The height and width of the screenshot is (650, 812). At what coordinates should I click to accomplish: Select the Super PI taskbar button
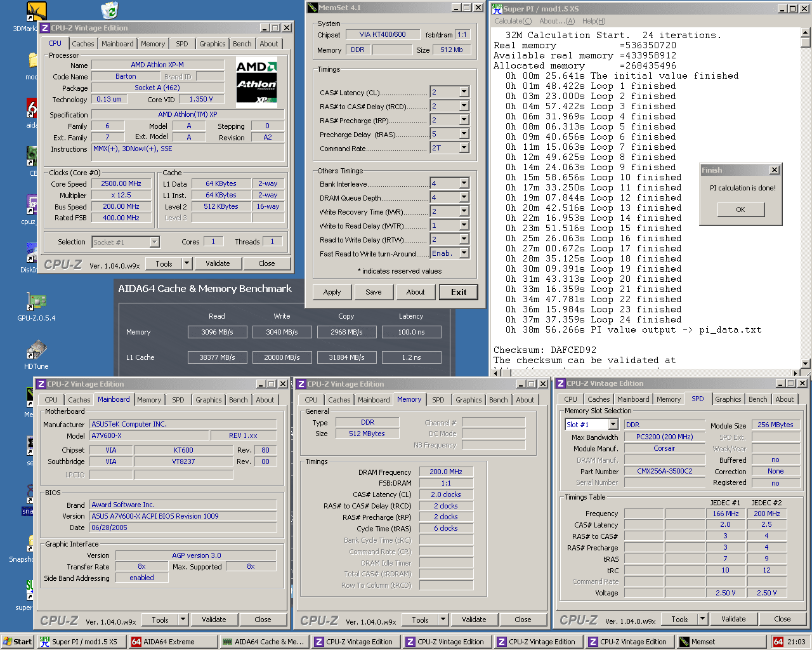(81, 641)
